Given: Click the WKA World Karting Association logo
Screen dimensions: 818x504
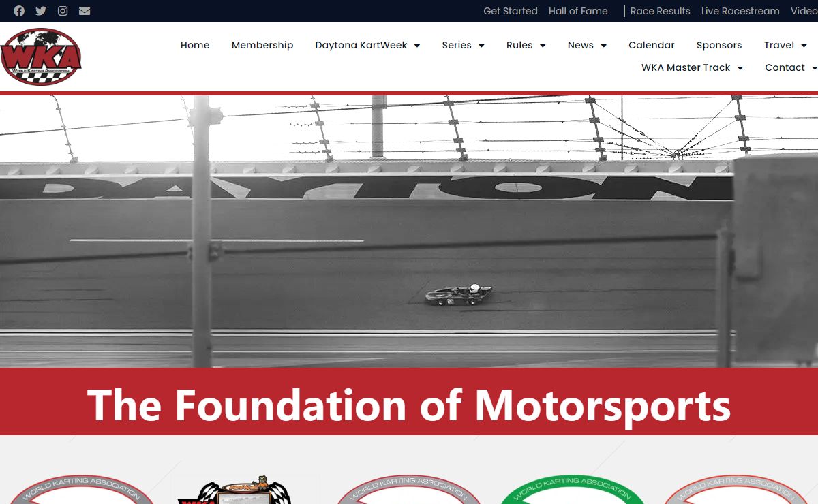Looking at the screenshot, I should [x=41, y=57].
